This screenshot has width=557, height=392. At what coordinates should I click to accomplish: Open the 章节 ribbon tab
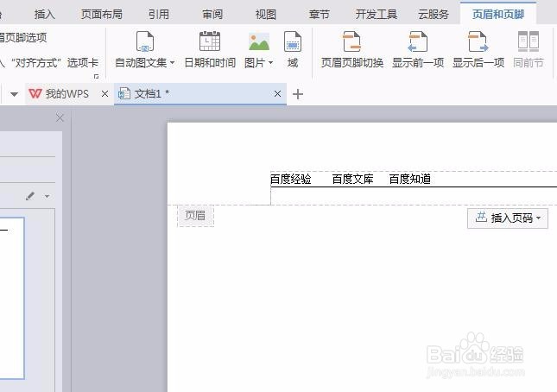click(x=320, y=14)
